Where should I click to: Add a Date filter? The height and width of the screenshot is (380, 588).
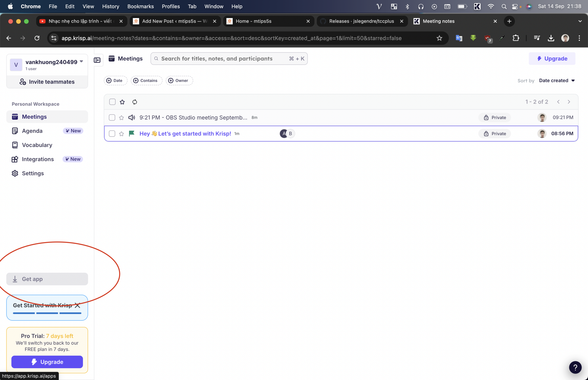point(115,80)
